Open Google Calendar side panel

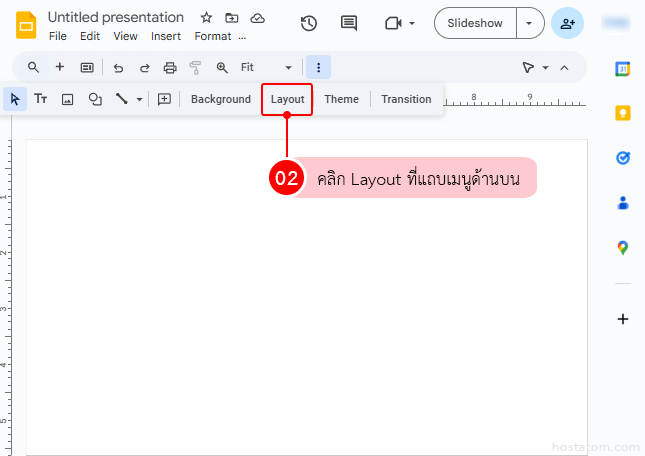(x=623, y=69)
